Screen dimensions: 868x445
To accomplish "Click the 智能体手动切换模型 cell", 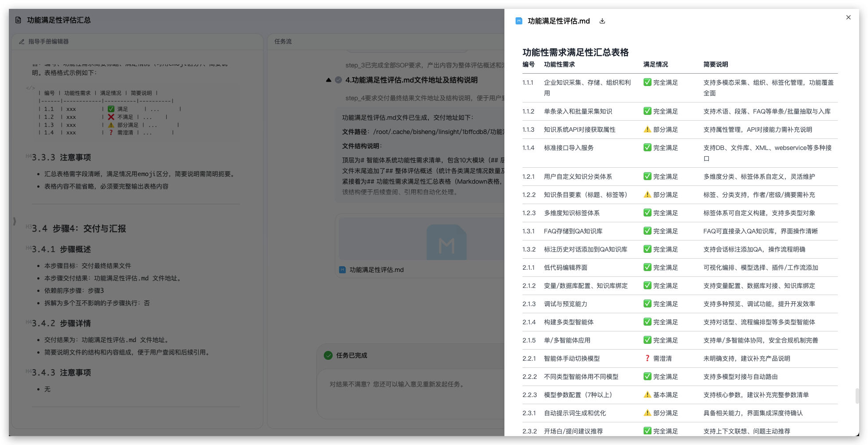I will pos(572,358).
